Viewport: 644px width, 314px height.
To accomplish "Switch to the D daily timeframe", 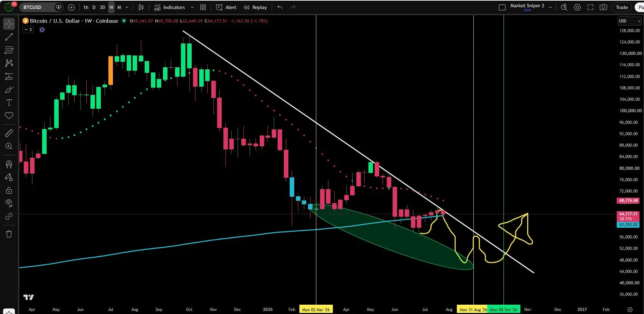I will [x=94, y=7].
